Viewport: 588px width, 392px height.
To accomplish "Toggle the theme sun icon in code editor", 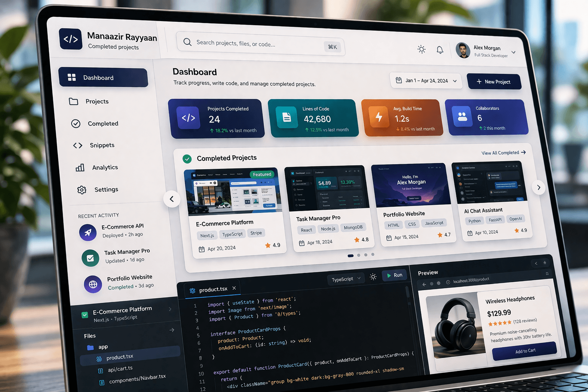I will (373, 277).
